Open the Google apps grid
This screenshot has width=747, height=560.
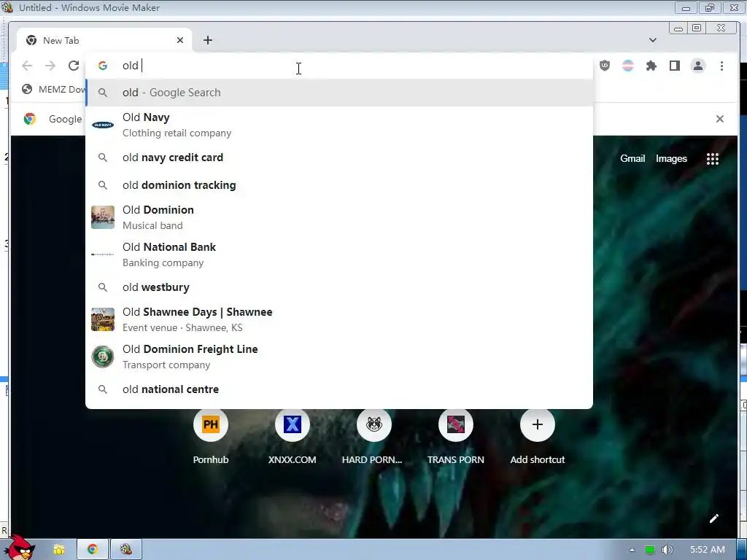pyautogui.click(x=712, y=159)
